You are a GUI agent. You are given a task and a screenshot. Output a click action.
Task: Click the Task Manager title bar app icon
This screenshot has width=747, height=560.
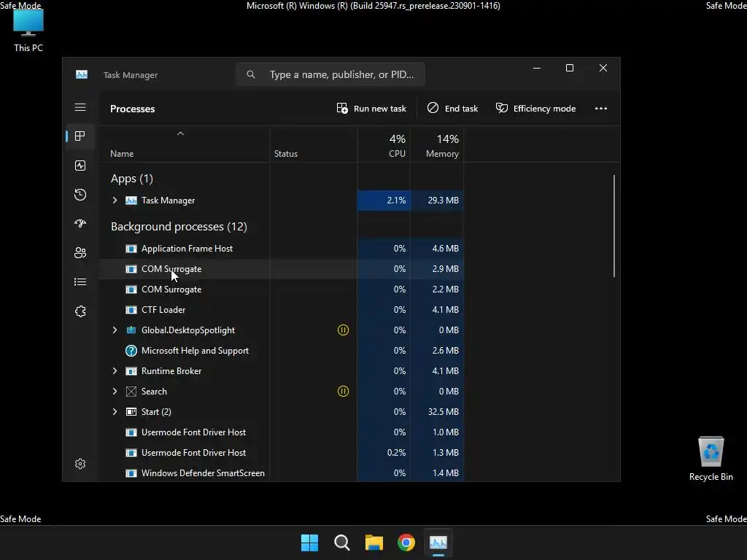coord(82,75)
